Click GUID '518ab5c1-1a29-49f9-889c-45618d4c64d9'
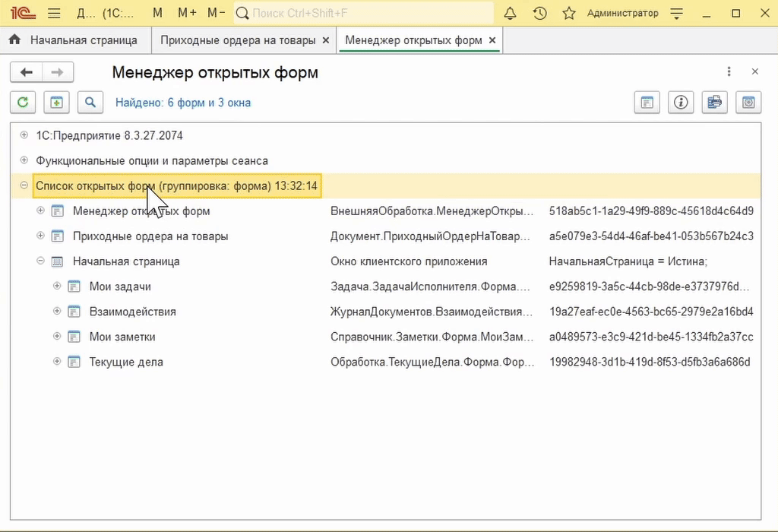Screen dimensions: 778x532 pos(651,211)
